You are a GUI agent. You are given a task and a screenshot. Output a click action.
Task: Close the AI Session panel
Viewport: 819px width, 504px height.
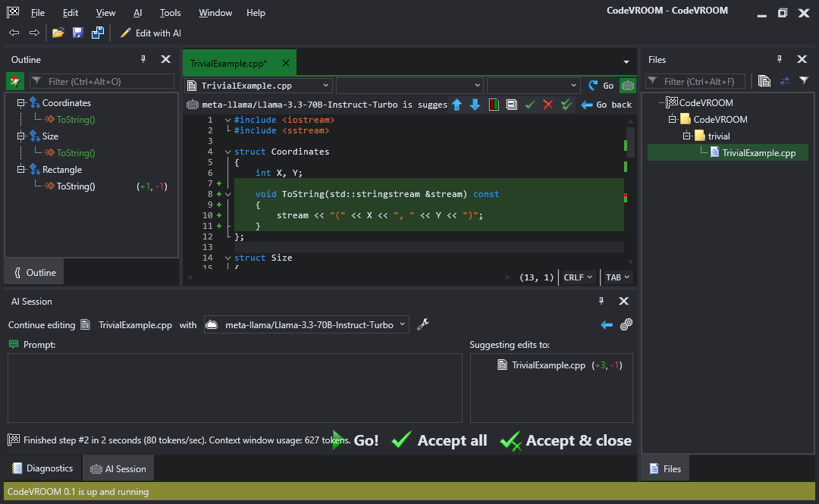click(x=623, y=301)
